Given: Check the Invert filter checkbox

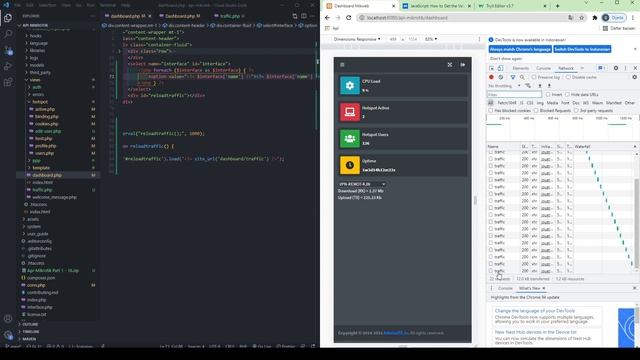Looking at the screenshot, I should point(548,94).
